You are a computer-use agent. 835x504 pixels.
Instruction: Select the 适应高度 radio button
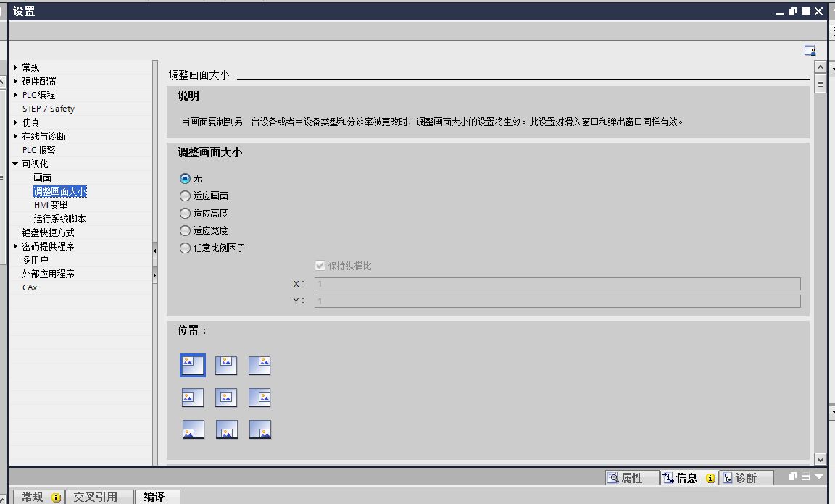[186, 213]
